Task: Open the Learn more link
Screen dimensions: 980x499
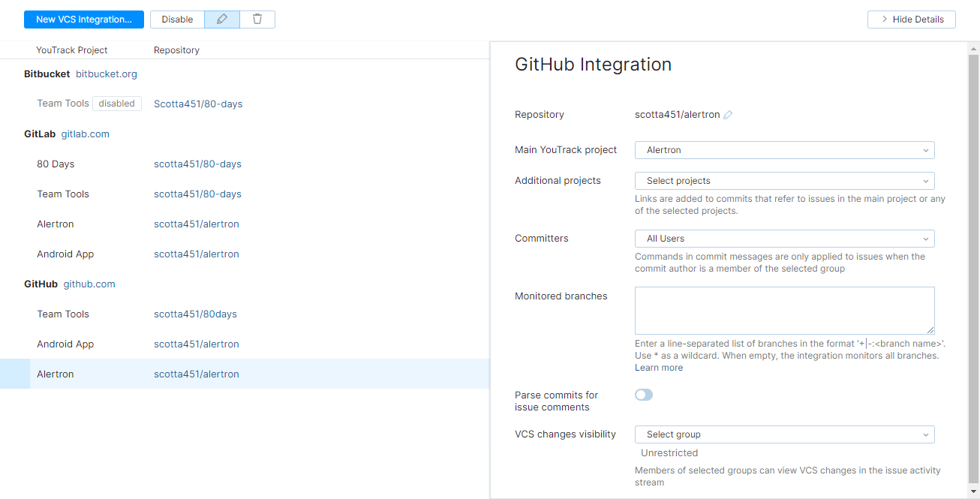Action: click(x=658, y=367)
